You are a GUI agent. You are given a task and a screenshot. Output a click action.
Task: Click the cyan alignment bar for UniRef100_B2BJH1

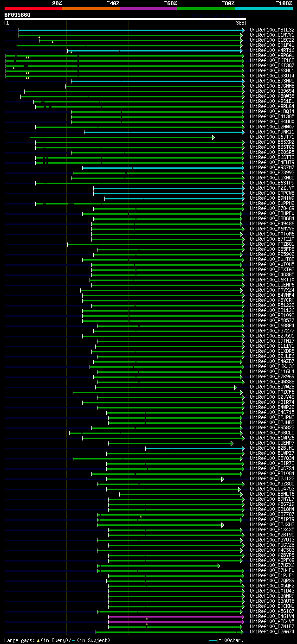194,448
